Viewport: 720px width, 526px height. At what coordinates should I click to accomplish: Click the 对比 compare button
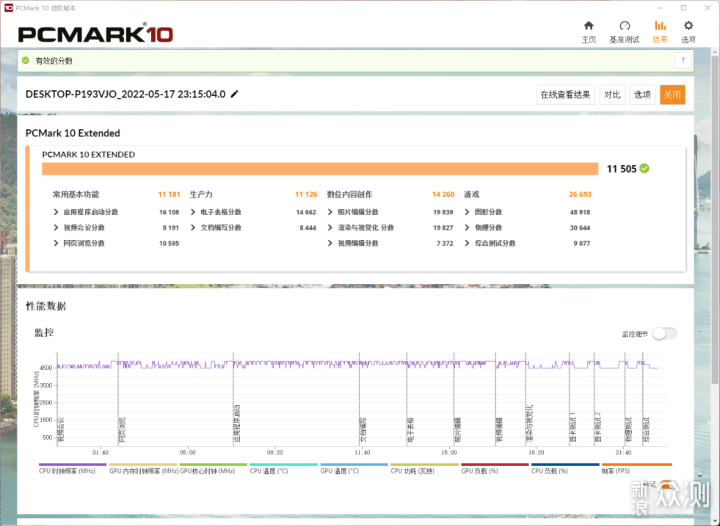point(612,95)
